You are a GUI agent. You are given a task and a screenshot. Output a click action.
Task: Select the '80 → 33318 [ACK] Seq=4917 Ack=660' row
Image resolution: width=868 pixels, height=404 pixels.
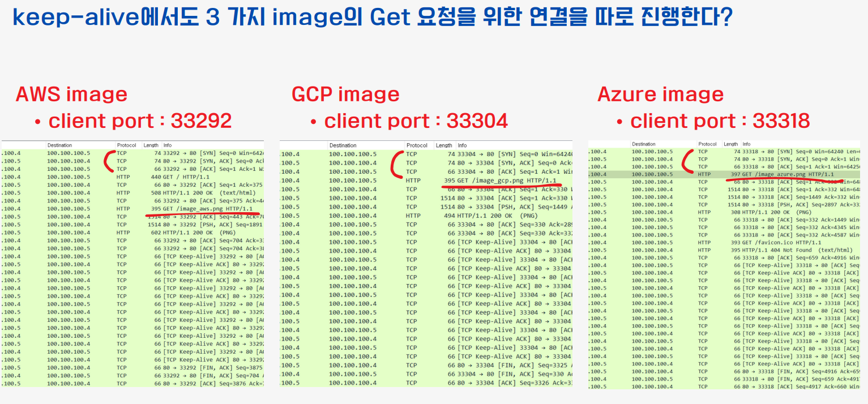[724, 386]
